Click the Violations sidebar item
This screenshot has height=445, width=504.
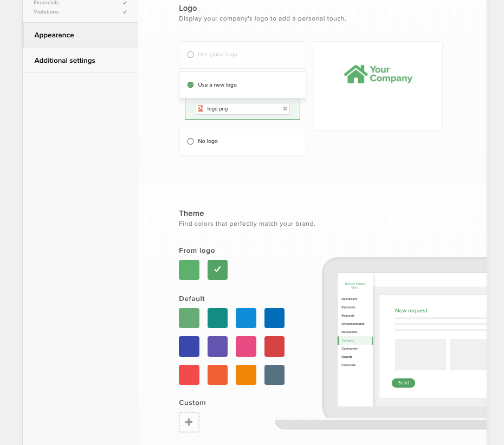(46, 11)
